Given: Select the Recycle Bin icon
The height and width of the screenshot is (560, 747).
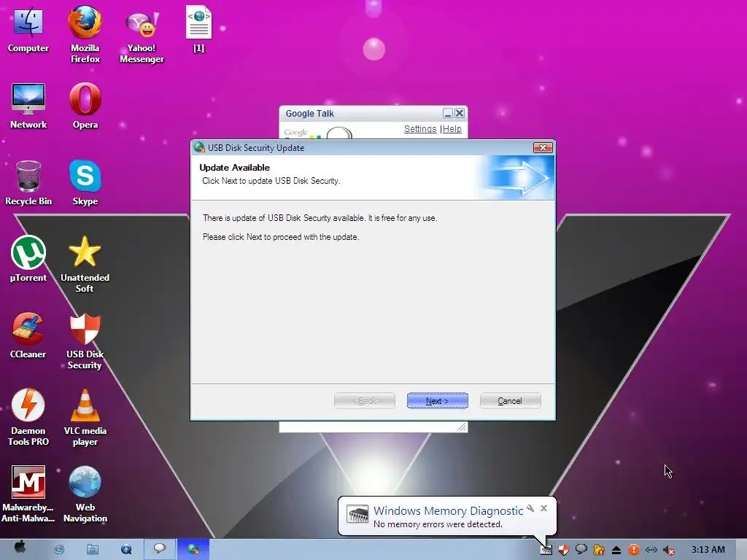Looking at the screenshot, I should tap(28, 182).
